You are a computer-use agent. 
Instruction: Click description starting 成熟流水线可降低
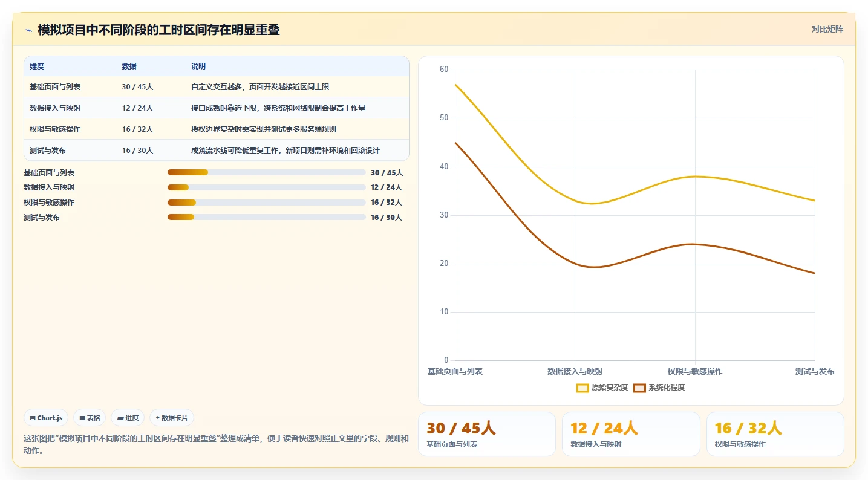click(286, 151)
